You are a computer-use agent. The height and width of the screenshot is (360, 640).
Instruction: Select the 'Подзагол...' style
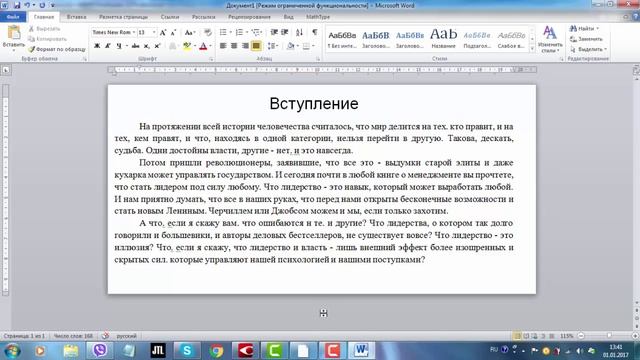tap(477, 39)
